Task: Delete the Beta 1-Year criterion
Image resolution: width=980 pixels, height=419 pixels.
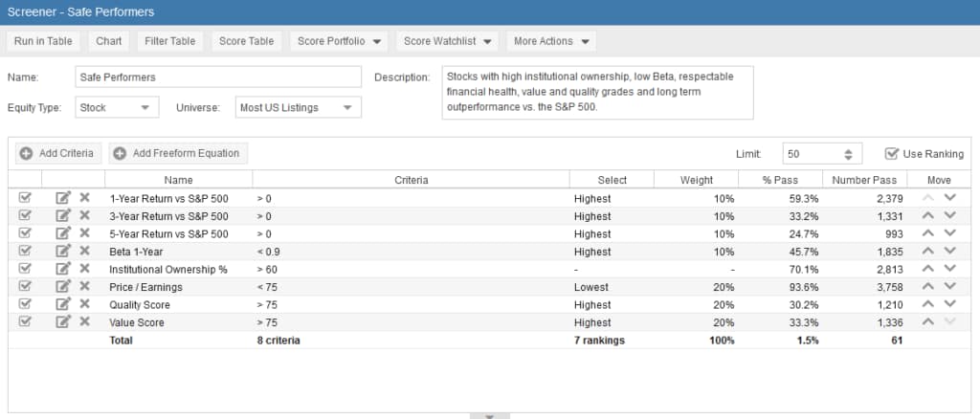Action: pos(85,251)
